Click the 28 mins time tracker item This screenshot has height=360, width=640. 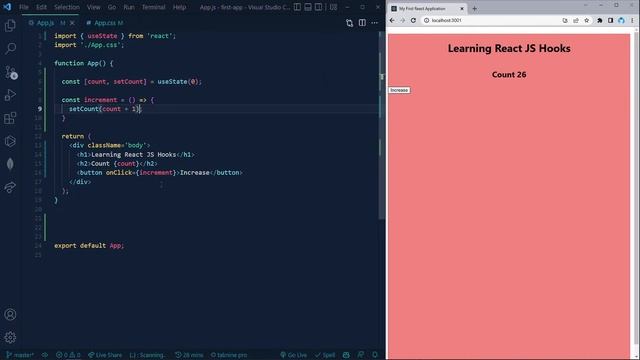coord(189,355)
